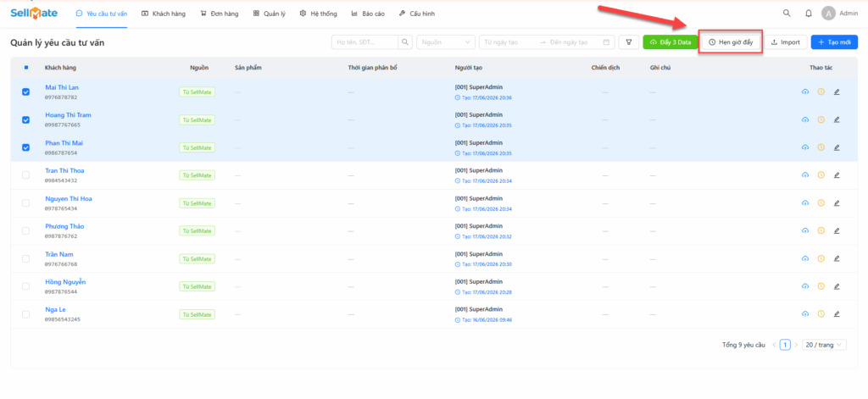Check the Trần Nam row checkbox
The width and height of the screenshot is (868, 399).
coord(26,258)
